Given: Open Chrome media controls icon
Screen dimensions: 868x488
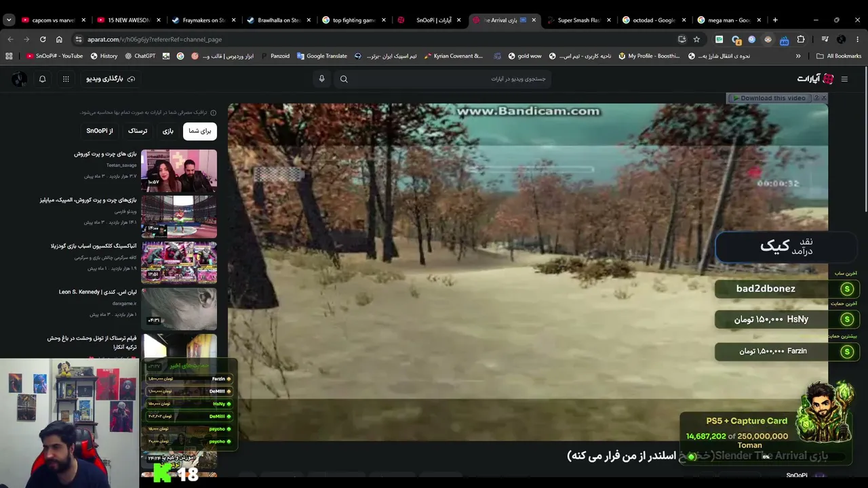Looking at the screenshot, I should [x=825, y=39].
